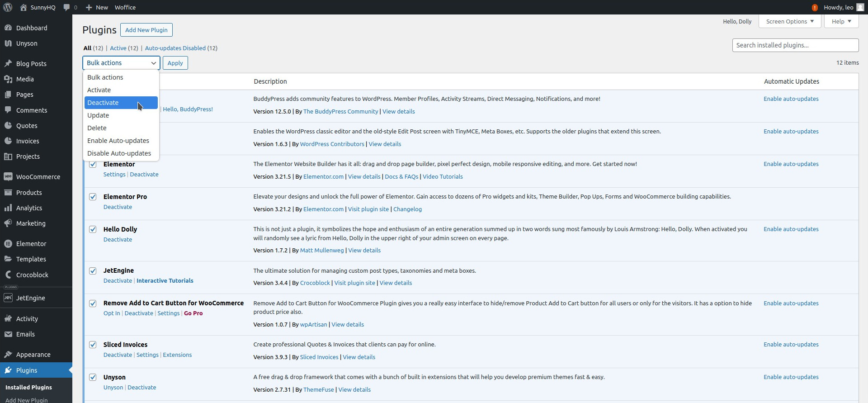Screen dimensions: 868x403
Task: Expand the Help panel
Action: [x=841, y=21]
